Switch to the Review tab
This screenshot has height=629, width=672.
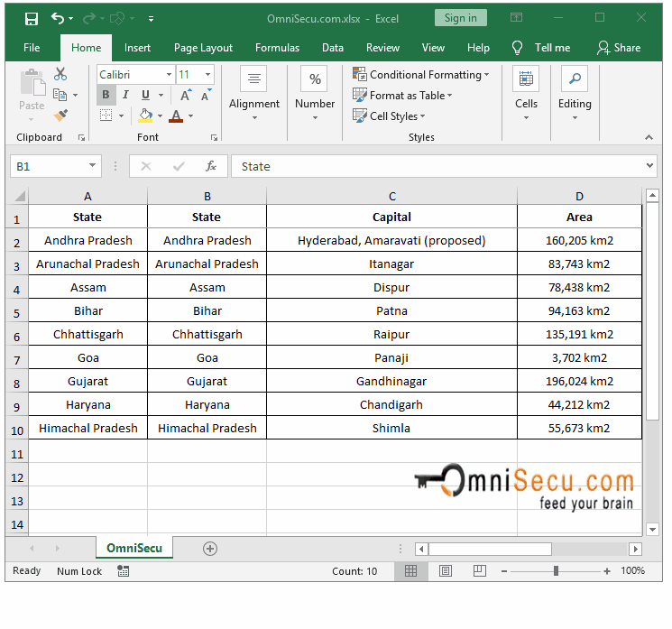pyautogui.click(x=382, y=48)
